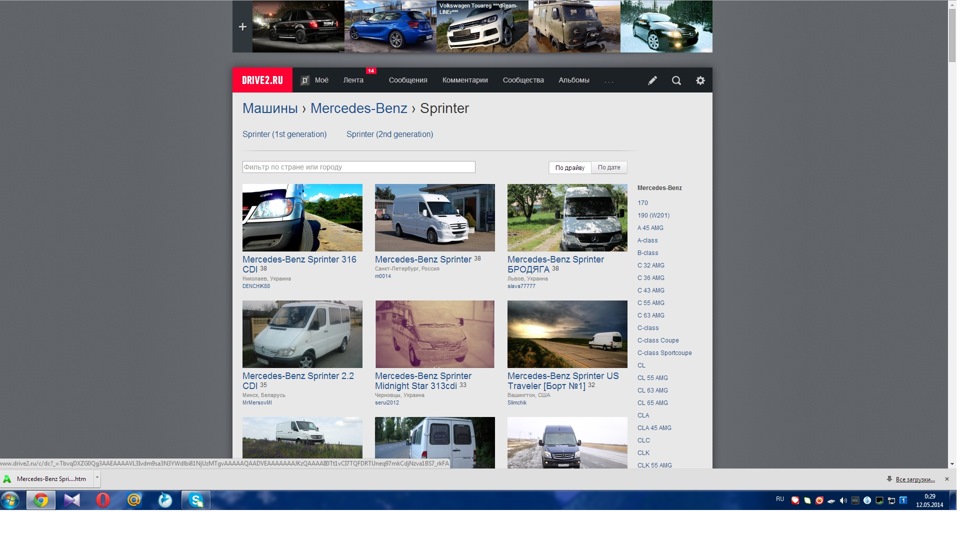Go to Машины breadcrumb
960x540 pixels.
(x=269, y=108)
